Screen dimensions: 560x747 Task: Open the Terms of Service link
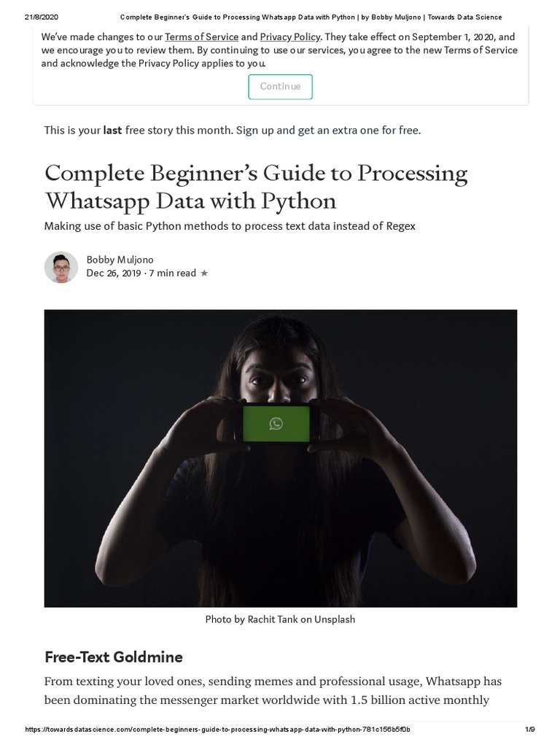tap(201, 37)
